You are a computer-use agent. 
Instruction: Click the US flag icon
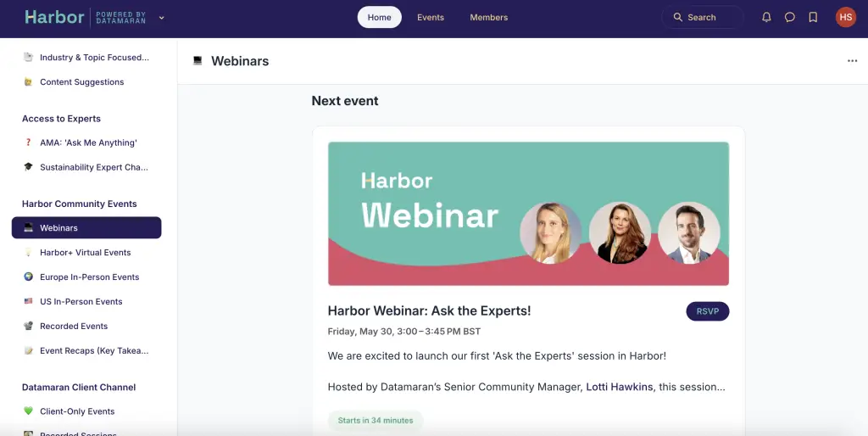[28, 301]
